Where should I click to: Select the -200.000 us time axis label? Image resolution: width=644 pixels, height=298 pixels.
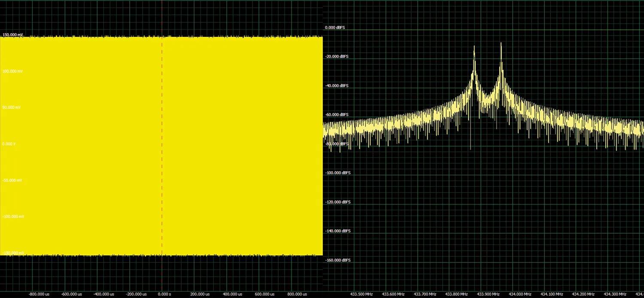click(136, 295)
